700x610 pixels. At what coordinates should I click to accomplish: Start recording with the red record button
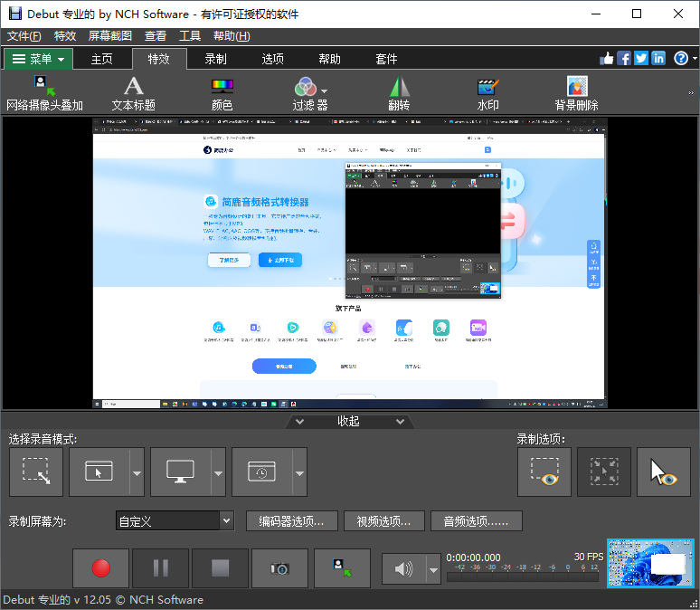[x=100, y=568]
